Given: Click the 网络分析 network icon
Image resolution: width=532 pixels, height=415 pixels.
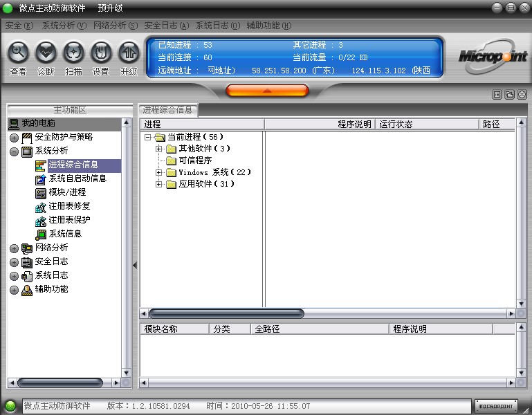Looking at the screenshot, I should (27, 248).
